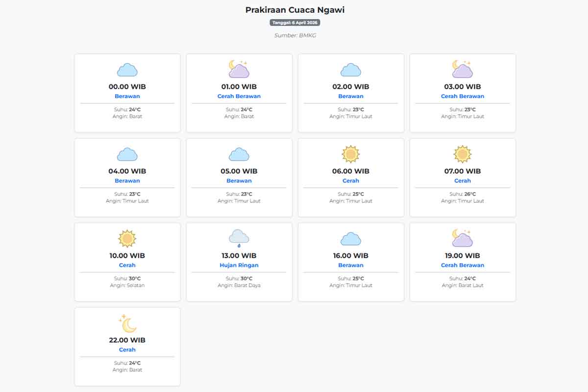Click Berawan under 05.00 WIB
This screenshot has height=392, width=588.
point(239,181)
